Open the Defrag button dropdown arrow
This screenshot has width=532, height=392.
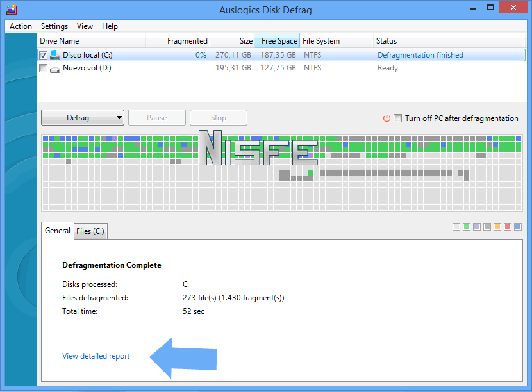click(x=119, y=118)
